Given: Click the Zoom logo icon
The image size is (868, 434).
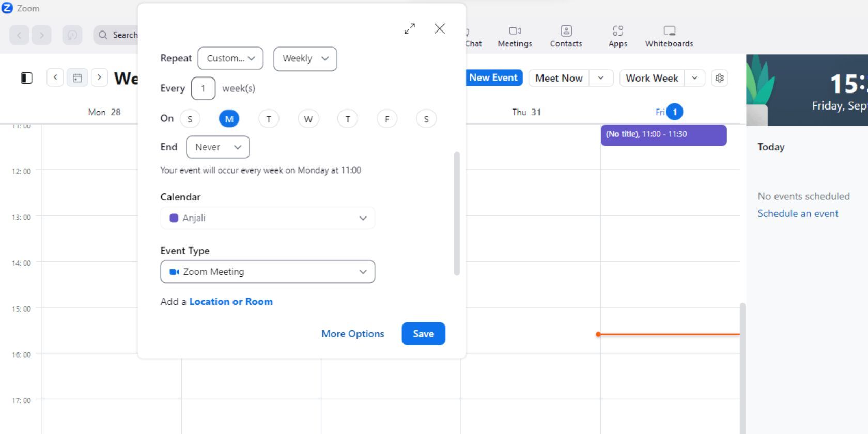Looking at the screenshot, I should click(7, 8).
